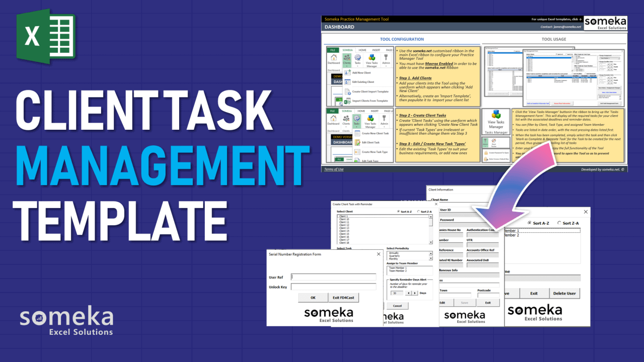Click Admin key icon in the Tasks-menu ribbon

(384, 119)
